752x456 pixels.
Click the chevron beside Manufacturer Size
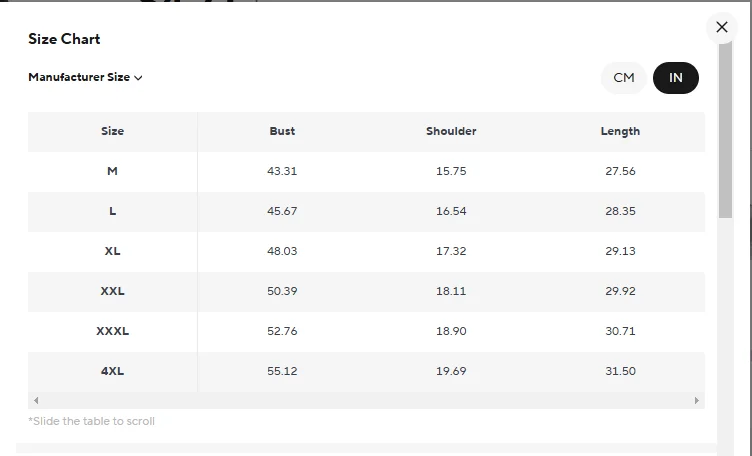(138, 78)
